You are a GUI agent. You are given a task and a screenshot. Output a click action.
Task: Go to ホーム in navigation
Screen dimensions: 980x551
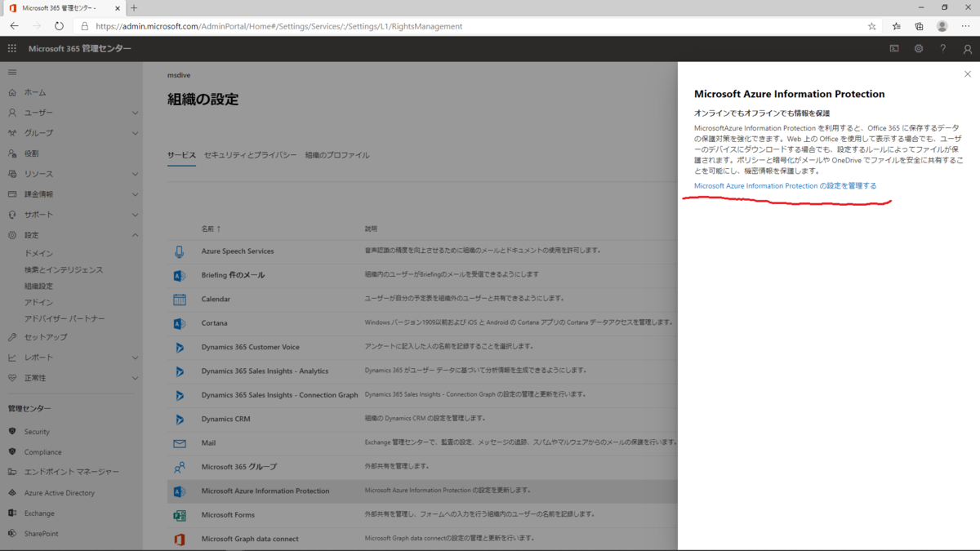coord(35,92)
